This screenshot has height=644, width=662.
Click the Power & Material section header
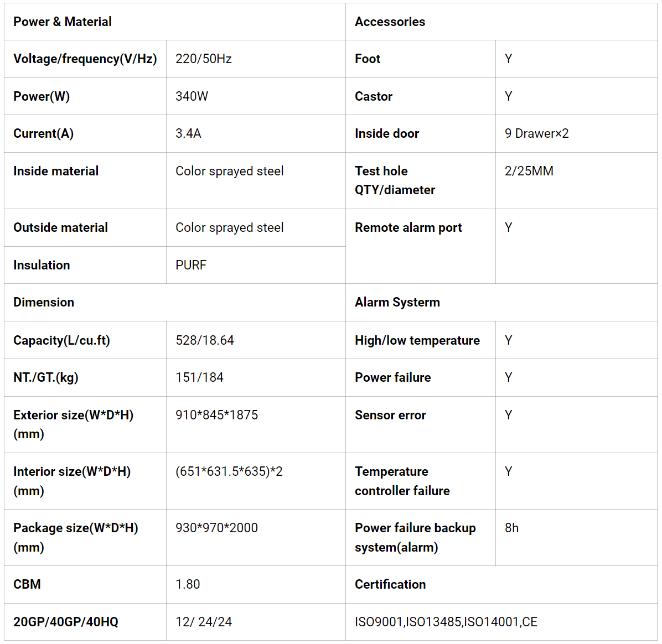[x=63, y=22]
